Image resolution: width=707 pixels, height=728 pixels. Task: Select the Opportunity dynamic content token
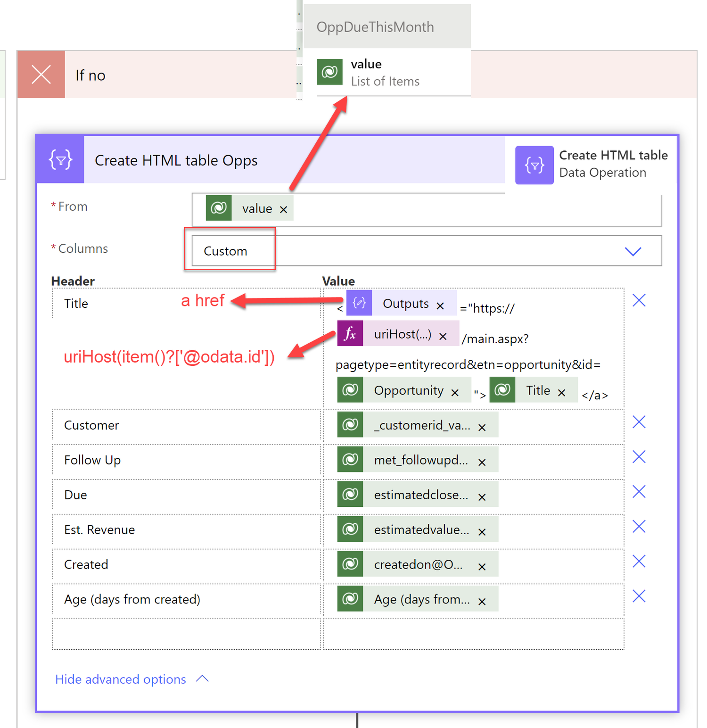point(408,390)
